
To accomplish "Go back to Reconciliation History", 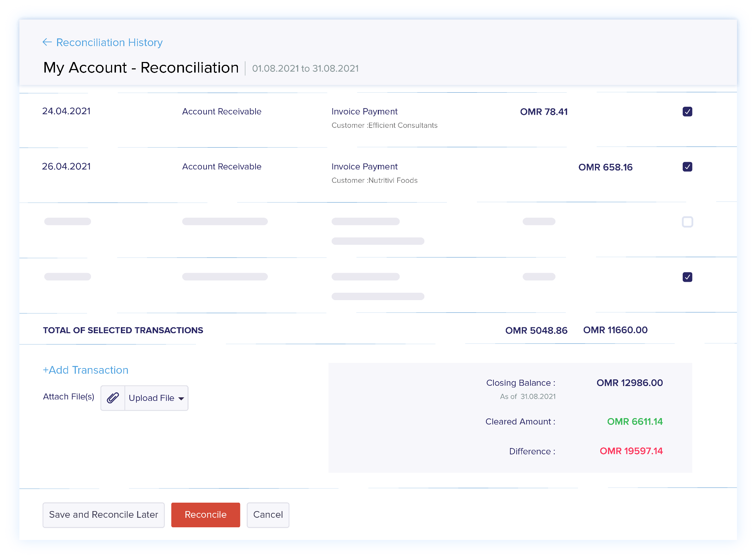I will click(x=109, y=42).
